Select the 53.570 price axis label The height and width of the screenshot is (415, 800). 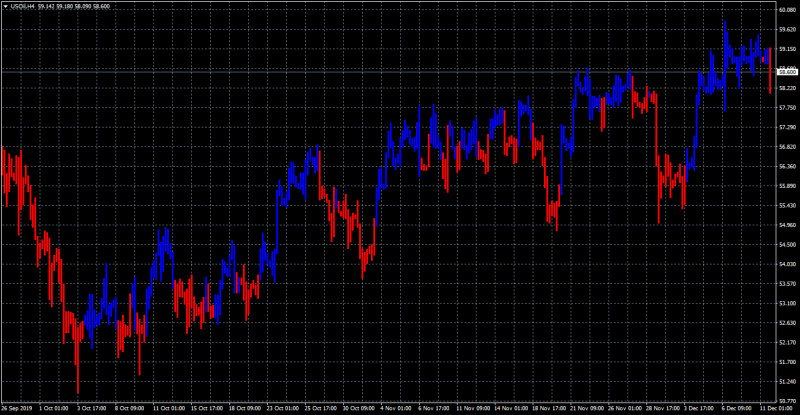(x=787, y=284)
